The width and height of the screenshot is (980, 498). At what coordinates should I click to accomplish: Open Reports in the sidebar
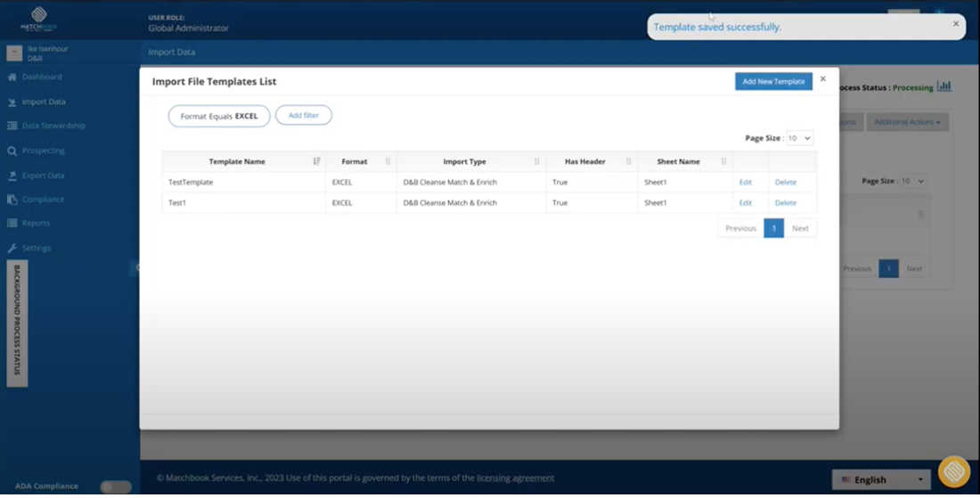point(37,223)
